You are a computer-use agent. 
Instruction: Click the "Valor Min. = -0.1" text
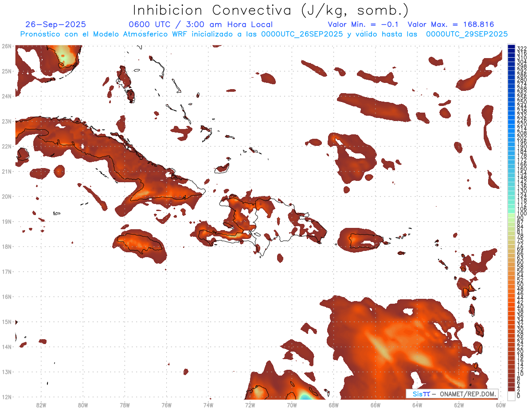pyautogui.click(x=363, y=24)
